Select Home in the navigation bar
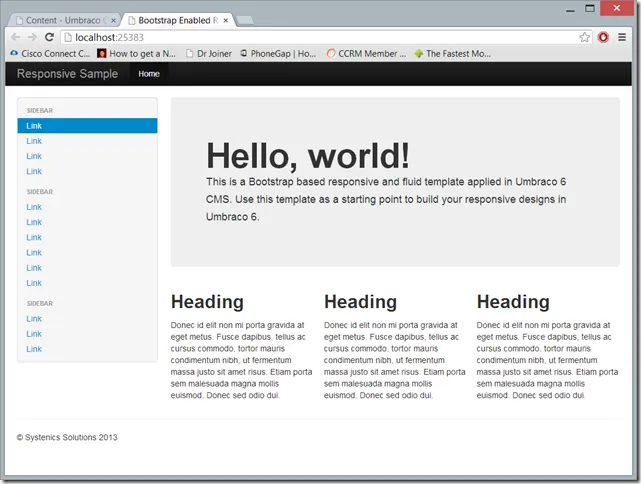 [148, 74]
